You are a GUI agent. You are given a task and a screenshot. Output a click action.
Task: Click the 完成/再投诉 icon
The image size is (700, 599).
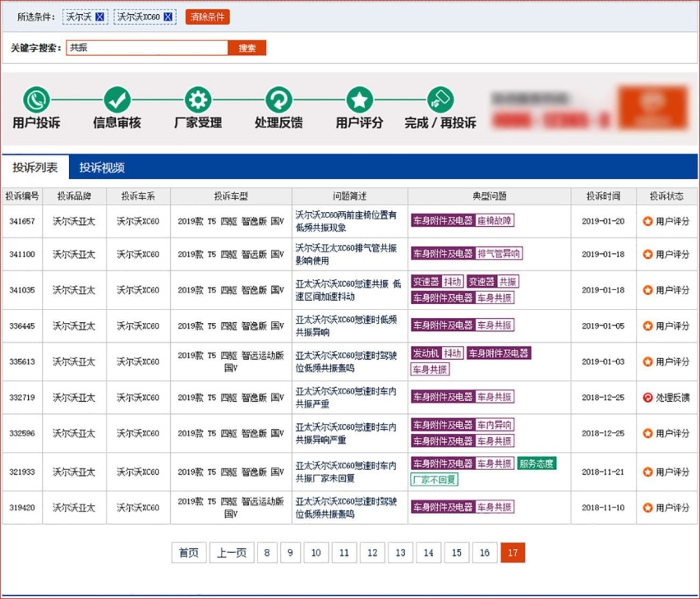point(440,99)
